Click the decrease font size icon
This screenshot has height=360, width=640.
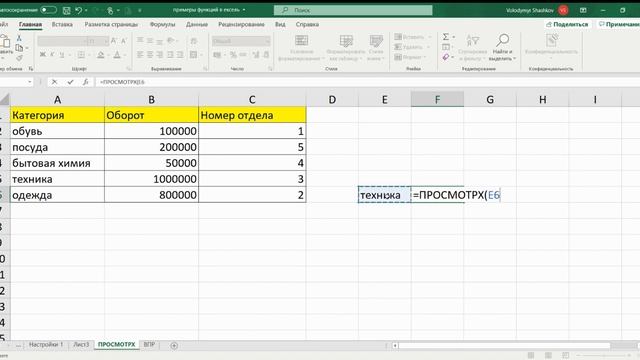click(124, 41)
